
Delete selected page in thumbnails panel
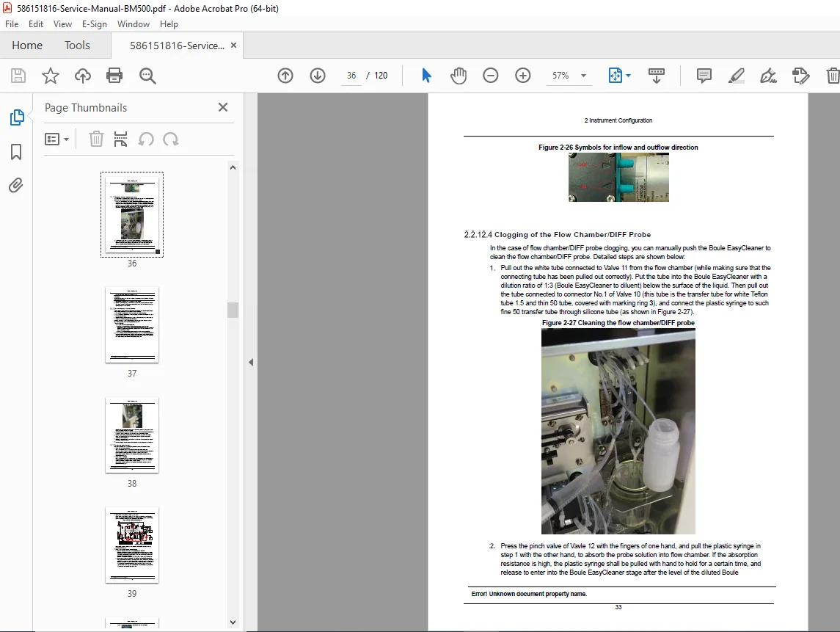pyautogui.click(x=96, y=139)
